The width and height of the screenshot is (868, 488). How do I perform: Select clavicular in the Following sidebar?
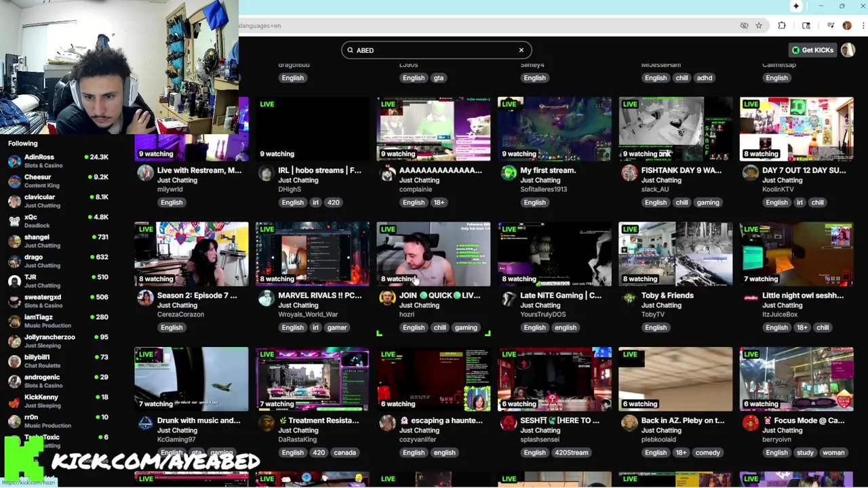(58, 201)
